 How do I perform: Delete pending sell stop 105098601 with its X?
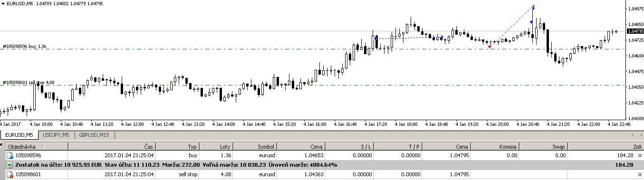tap(640, 175)
